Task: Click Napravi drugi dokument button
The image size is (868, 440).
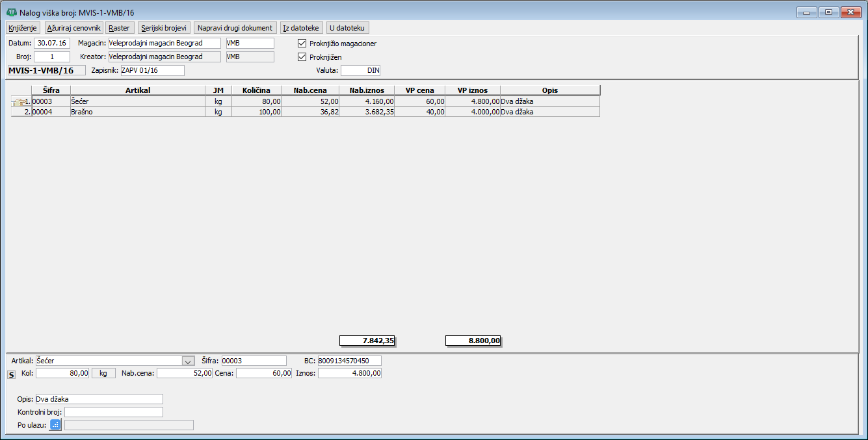Action: pos(235,28)
